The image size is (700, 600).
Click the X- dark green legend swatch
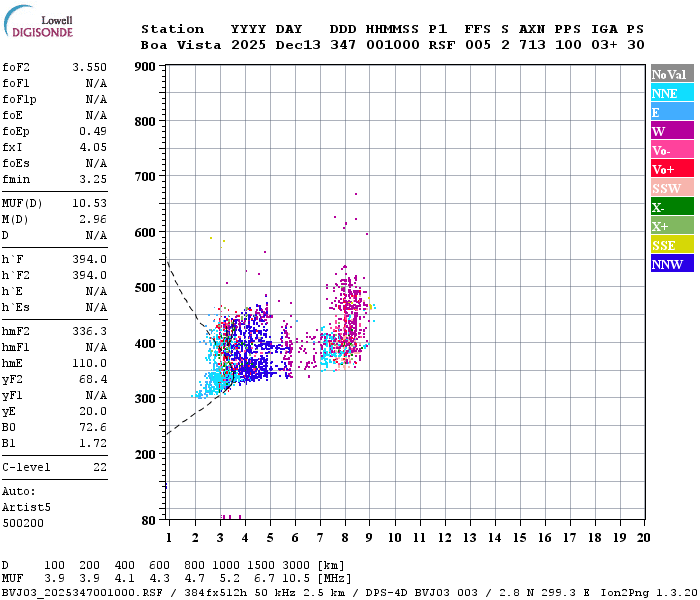(672, 207)
